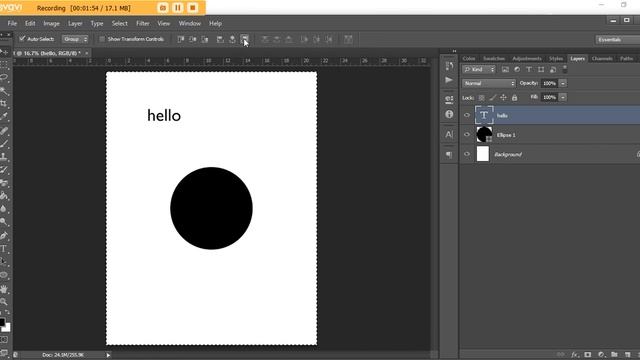The image size is (640, 360).
Task: Enable Show Transform Controls checkbox
Action: click(x=102, y=39)
